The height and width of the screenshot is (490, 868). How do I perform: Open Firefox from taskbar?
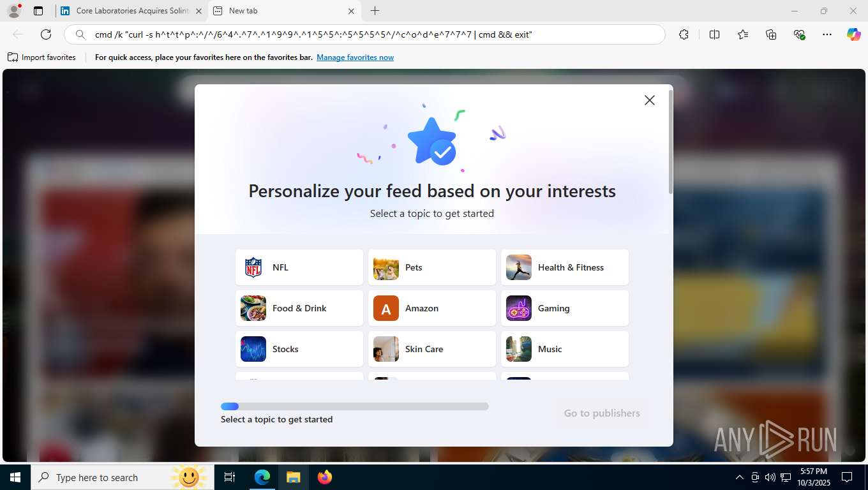click(325, 477)
